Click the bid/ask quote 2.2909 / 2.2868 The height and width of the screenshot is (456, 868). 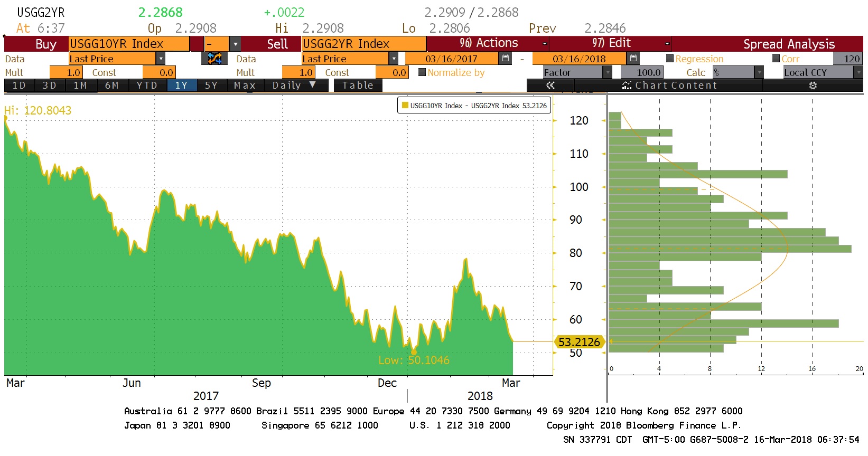[472, 12]
